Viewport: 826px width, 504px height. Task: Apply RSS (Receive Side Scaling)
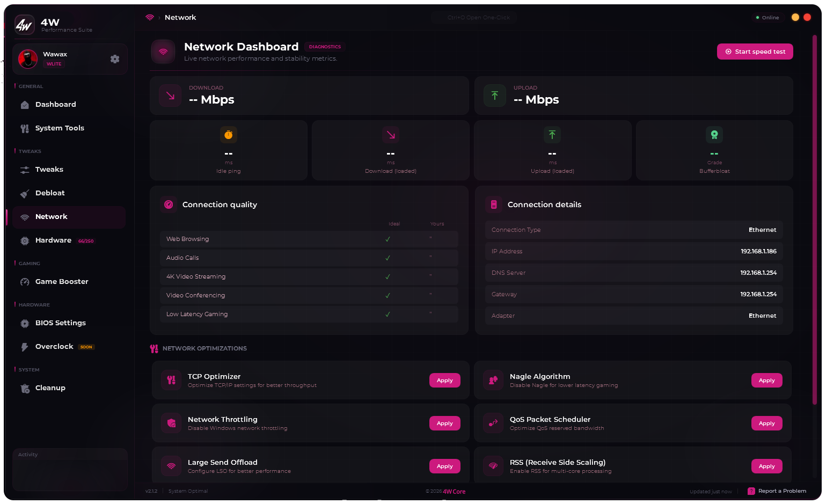click(766, 466)
